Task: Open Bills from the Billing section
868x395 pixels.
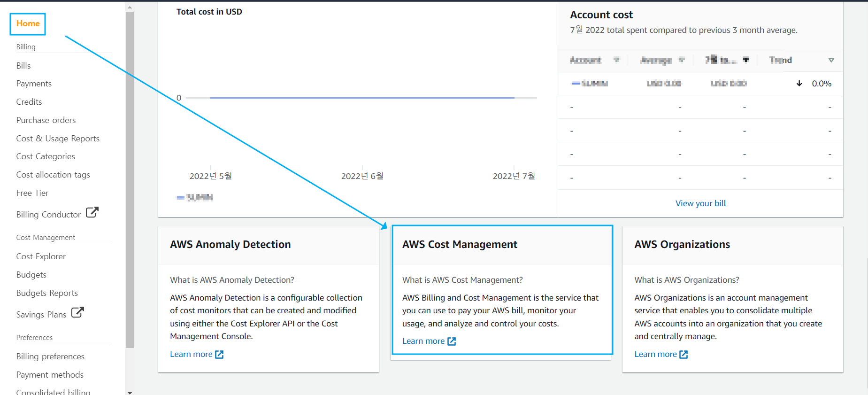Action: click(x=23, y=66)
